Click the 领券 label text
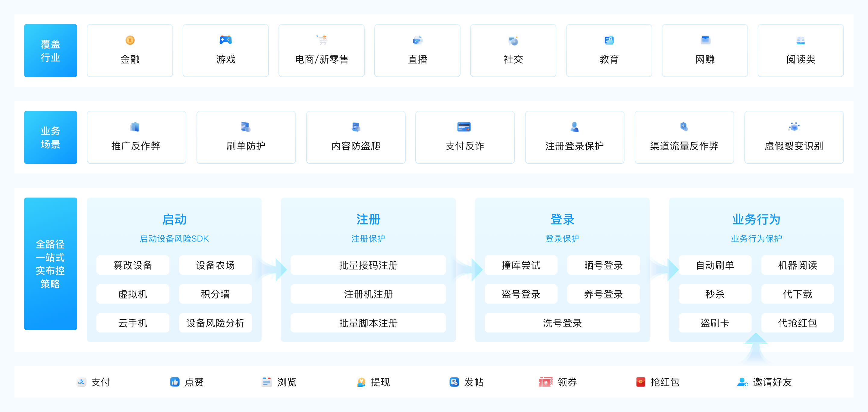Image resolution: width=868 pixels, height=412 pixels. pos(567,382)
